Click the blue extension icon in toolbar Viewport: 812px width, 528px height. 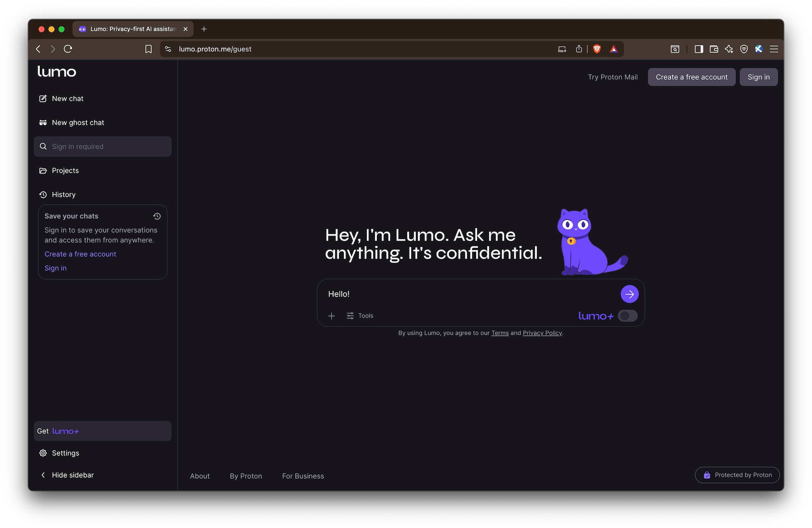coord(759,49)
